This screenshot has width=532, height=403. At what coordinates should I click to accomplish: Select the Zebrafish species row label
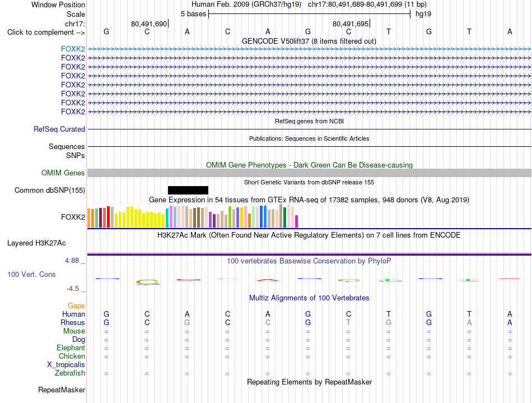click(x=70, y=373)
